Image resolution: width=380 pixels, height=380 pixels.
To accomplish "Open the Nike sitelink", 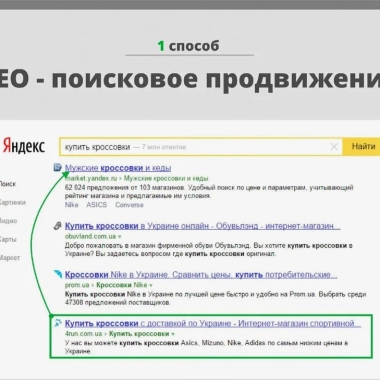I will pyautogui.click(x=71, y=205).
